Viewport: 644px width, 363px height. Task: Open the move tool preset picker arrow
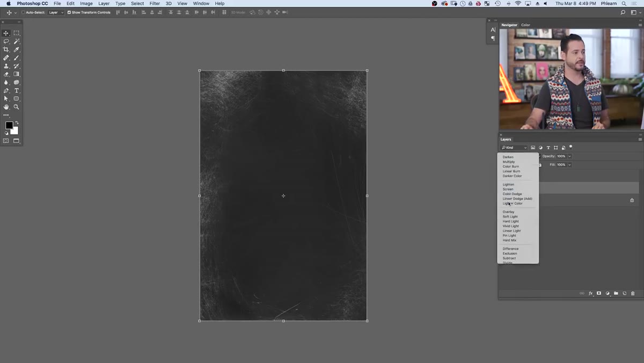click(16, 12)
